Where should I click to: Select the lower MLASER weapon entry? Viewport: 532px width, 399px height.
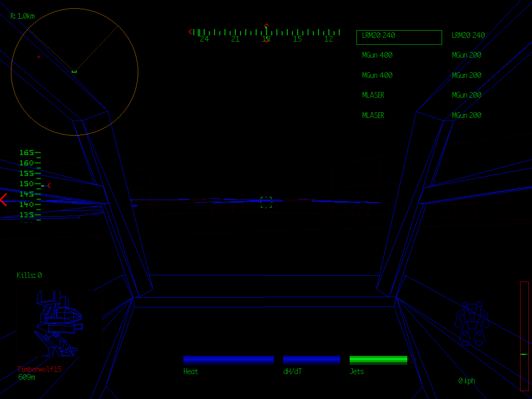pos(373,115)
